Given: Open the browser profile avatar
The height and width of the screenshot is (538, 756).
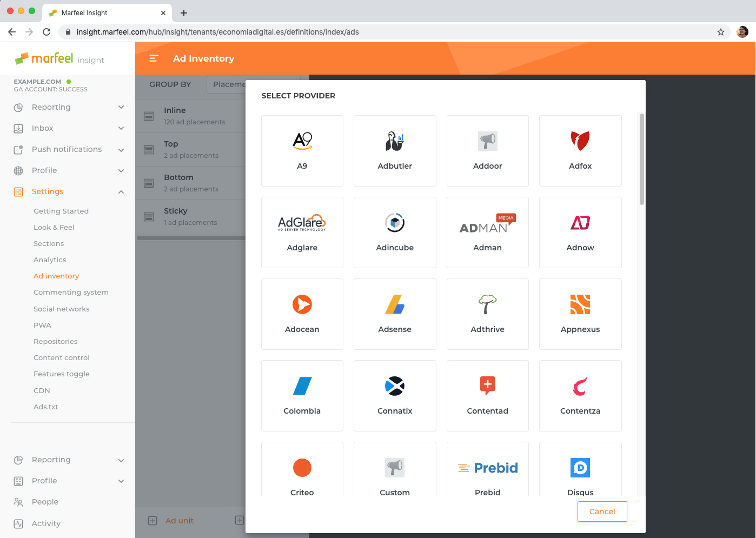Looking at the screenshot, I should click(742, 32).
